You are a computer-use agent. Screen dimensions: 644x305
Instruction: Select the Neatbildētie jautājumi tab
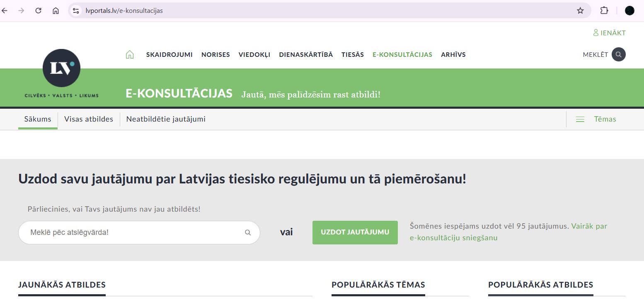pyautogui.click(x=166, y=120)
